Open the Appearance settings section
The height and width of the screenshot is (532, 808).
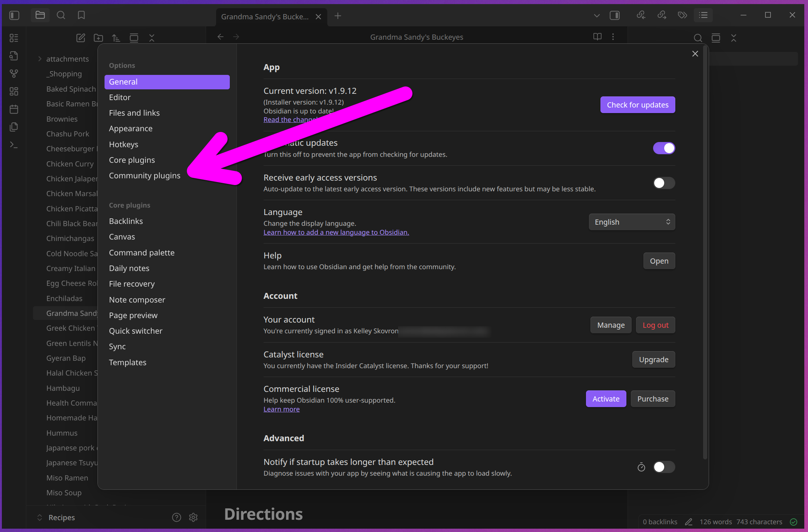coord(130,129)
